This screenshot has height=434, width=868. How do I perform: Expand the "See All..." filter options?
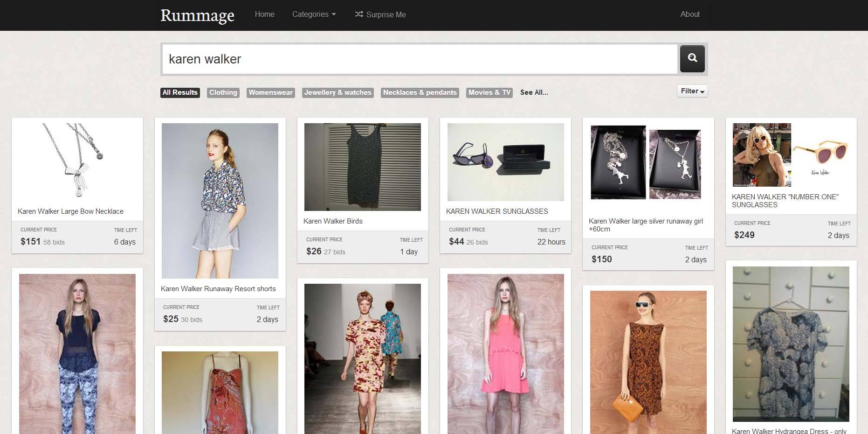tap(533, 92)
